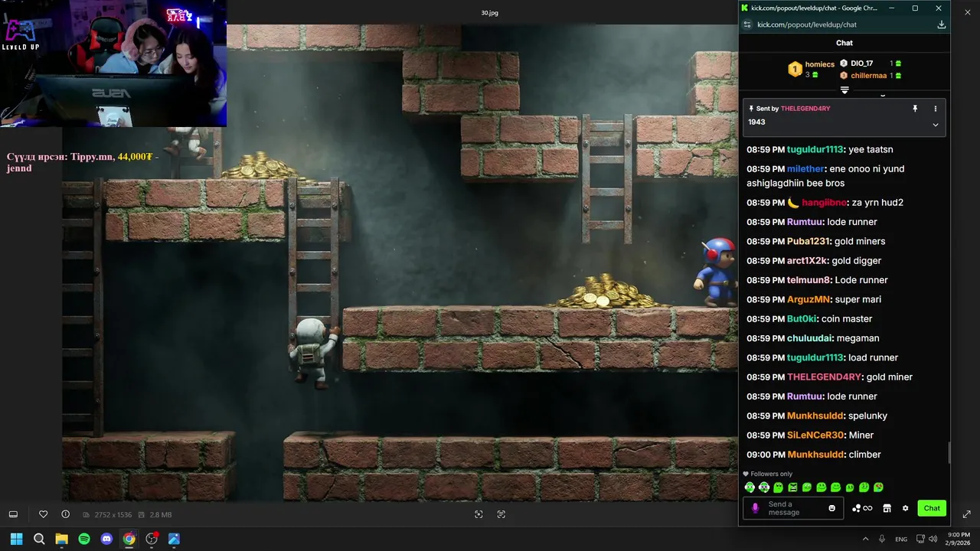
Task: Open DIO_17 leaderboard profile
Action: 861,64
